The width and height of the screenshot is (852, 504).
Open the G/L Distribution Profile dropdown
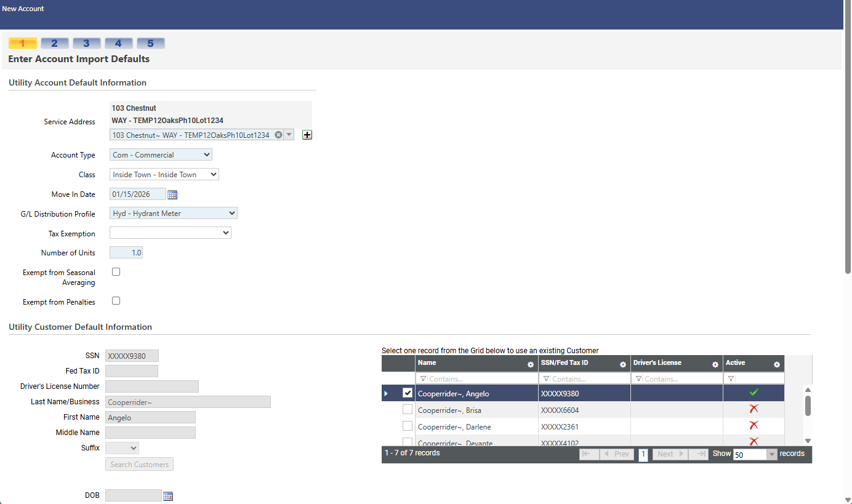pyautogui.click(x=174, y=214)
